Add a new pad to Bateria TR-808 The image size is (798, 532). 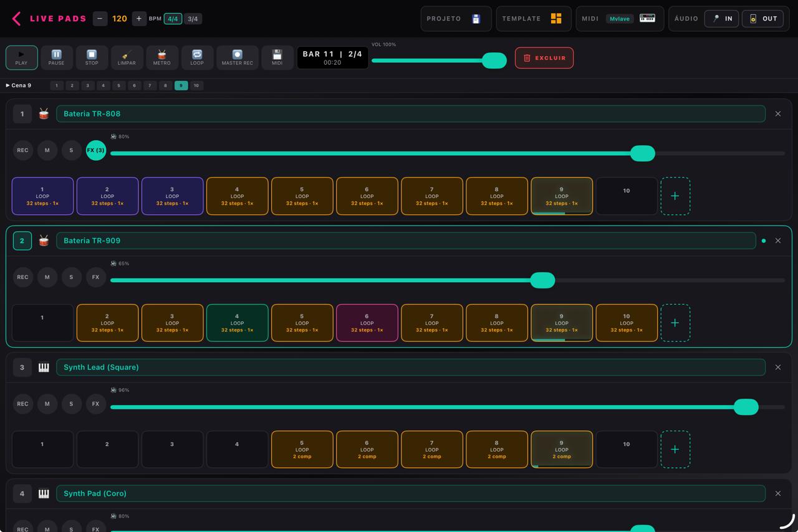coord(675,196)
